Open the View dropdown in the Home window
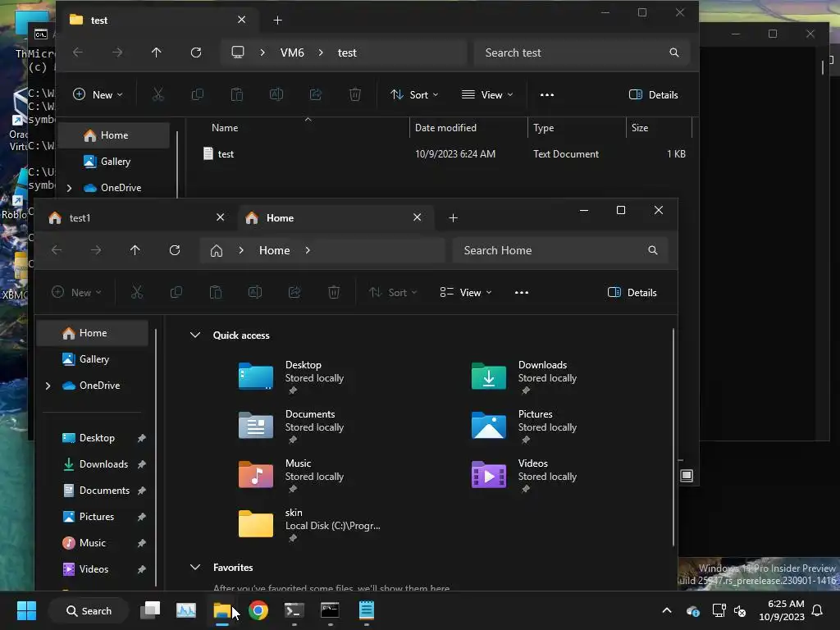 466,293
